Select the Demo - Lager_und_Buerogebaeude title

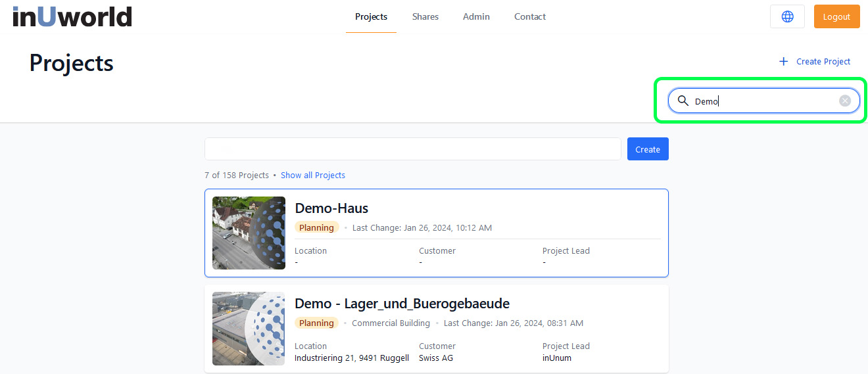[402, 304]
